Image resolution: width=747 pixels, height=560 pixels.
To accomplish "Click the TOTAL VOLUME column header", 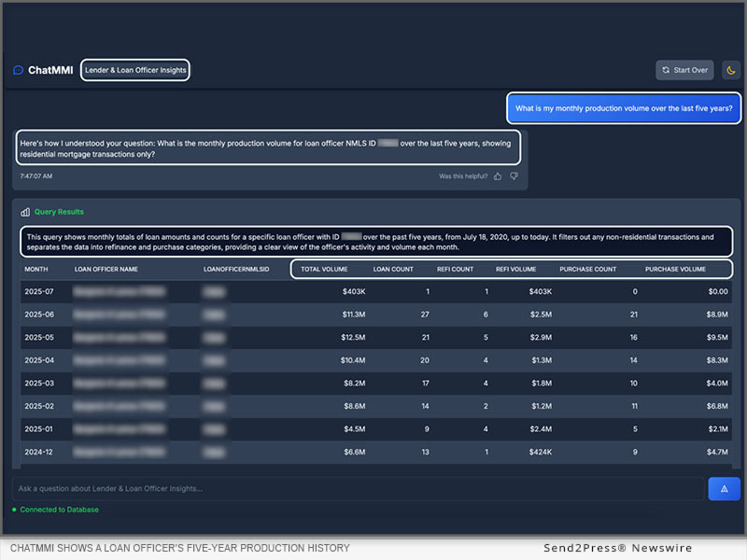I will click(324, 269).
